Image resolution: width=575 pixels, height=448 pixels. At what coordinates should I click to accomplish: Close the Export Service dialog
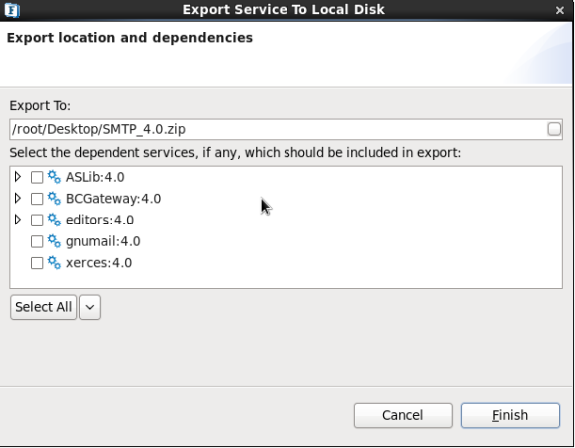pos(560,10)
